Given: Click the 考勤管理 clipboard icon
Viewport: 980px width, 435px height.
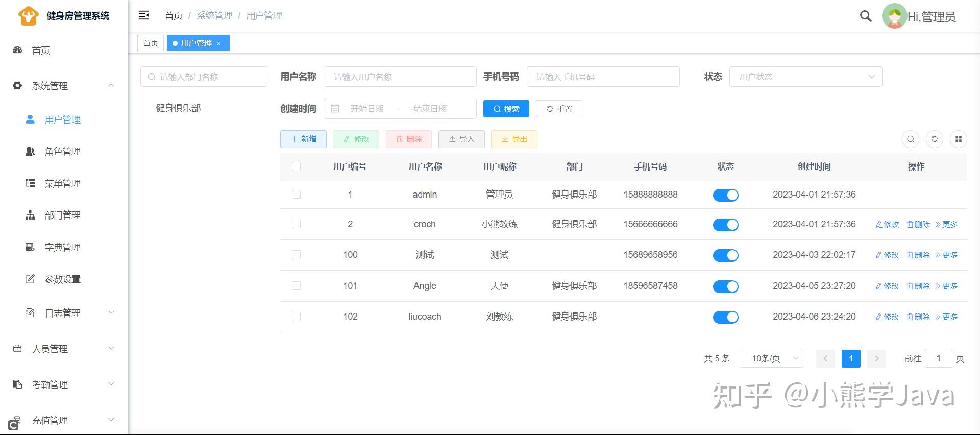Looking at the screenshot, I should [x=17, y=384].
